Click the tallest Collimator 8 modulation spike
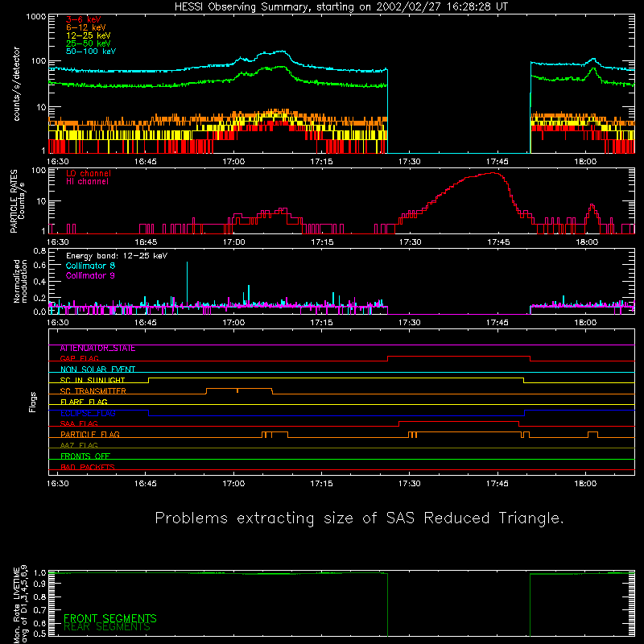644x644 pixels. pyautogui.click(x=188, y=283)
